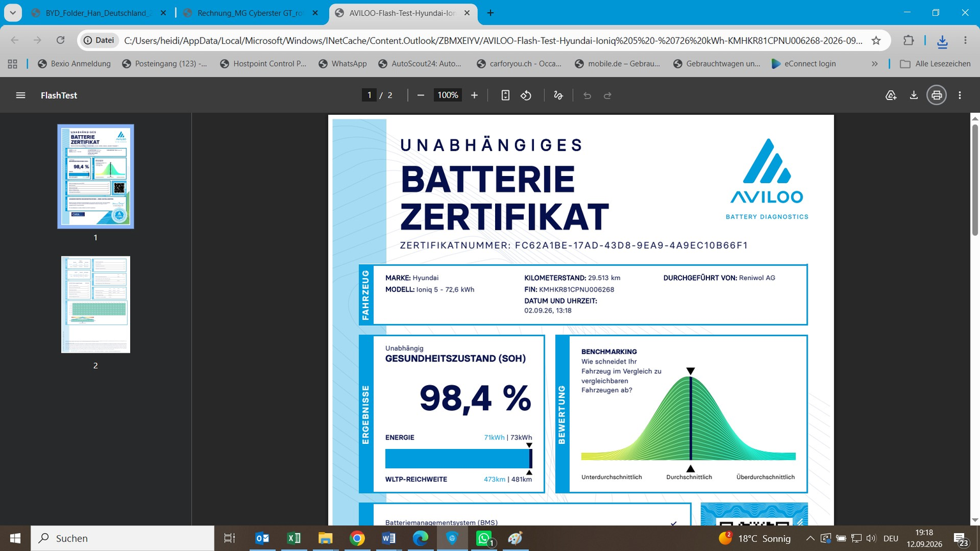This screenshot has width=980, height=551.
Task: Zoom in on the PDF document
Action: click(474, 95)
